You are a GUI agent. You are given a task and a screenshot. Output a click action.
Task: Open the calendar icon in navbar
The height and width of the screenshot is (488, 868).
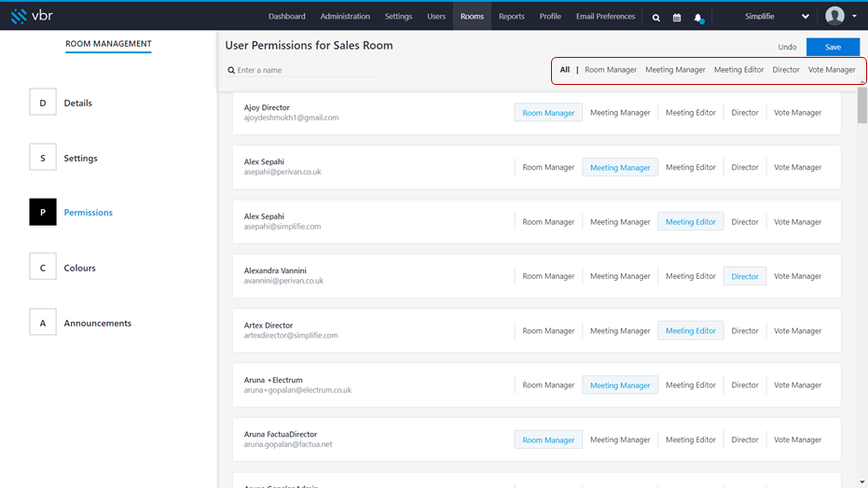[x=677, y=18]
